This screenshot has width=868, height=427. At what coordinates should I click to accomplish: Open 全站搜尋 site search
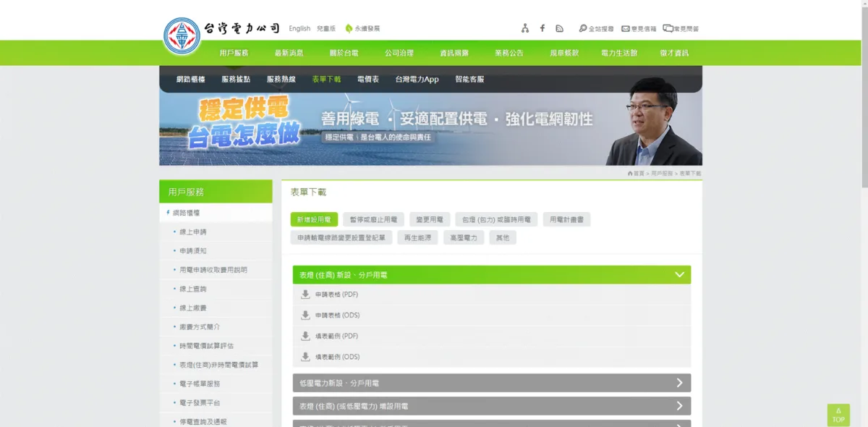coord(596,29)
